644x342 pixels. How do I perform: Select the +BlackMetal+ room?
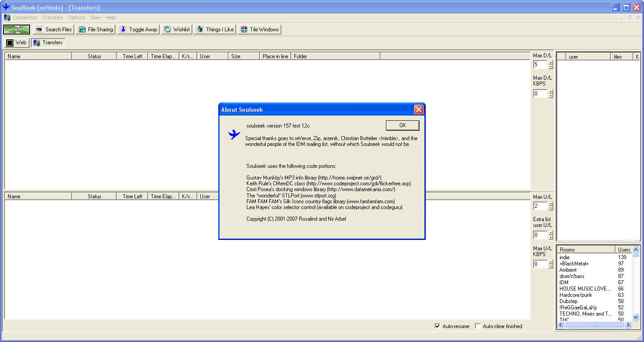[x=574, y=264]
